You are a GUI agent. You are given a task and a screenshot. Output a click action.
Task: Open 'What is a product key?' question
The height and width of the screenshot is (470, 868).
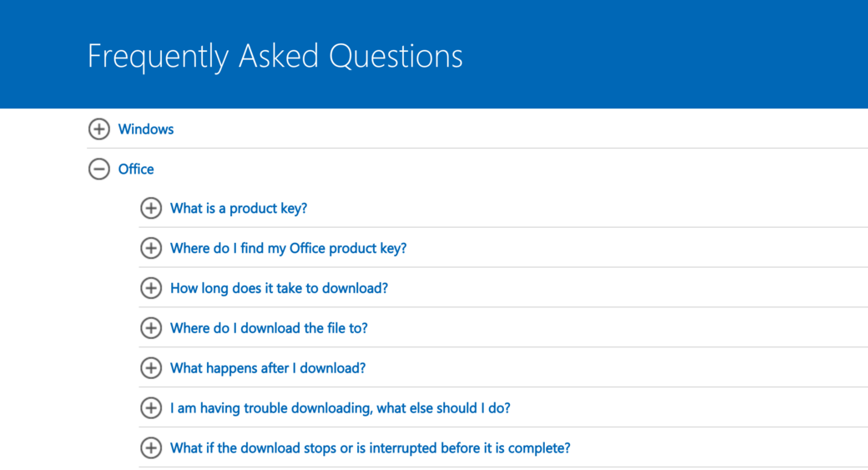[239, 209]
